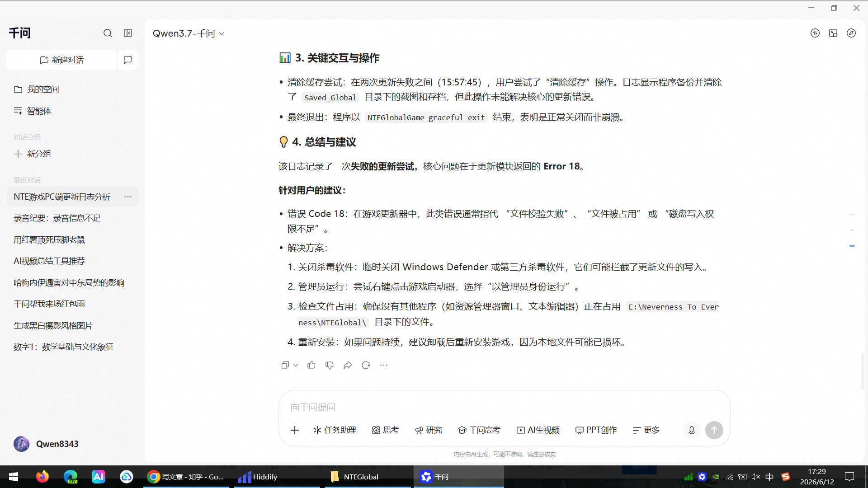Start a new chat with 新建对话
Screen dimensions: 868x488
(61, 60)
